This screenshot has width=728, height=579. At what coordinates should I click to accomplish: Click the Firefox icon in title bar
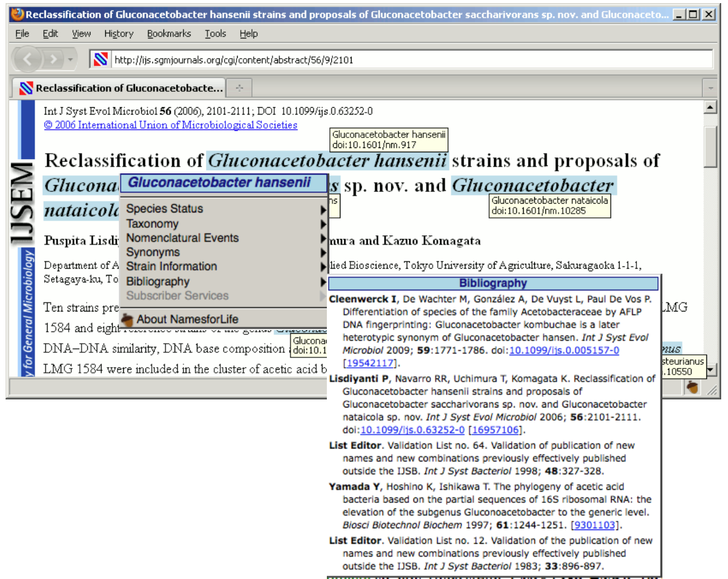(18, 14)
